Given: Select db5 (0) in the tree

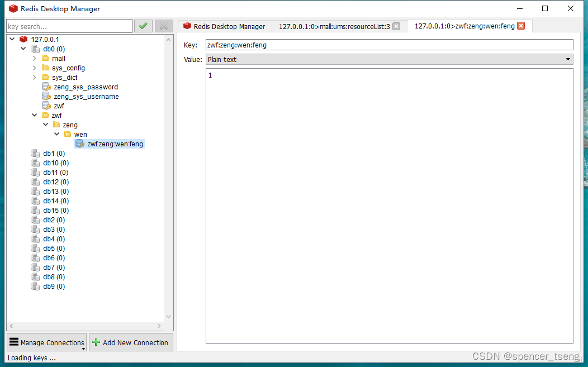Looking at the screenshot, I should click(x=54, y=248).
